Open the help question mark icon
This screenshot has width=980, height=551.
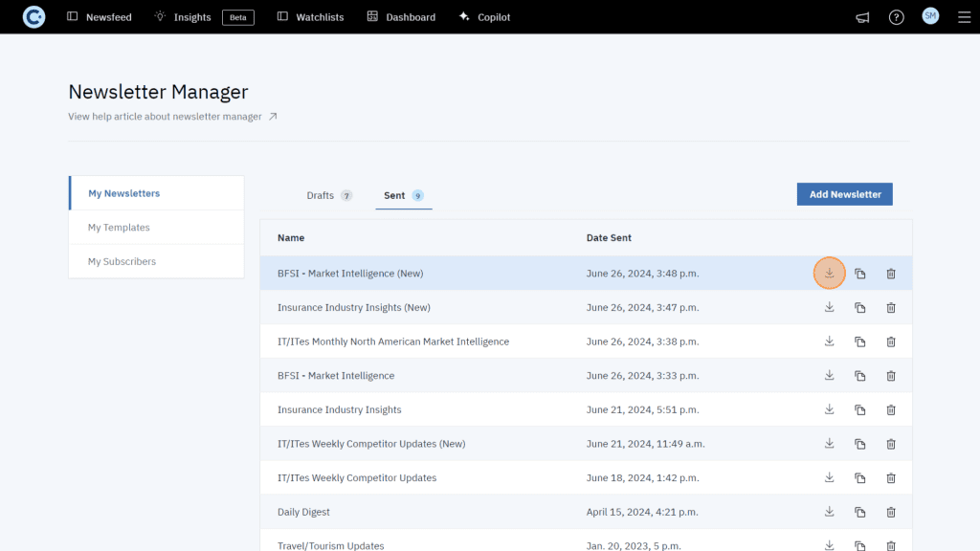click(x=896, y=17)
